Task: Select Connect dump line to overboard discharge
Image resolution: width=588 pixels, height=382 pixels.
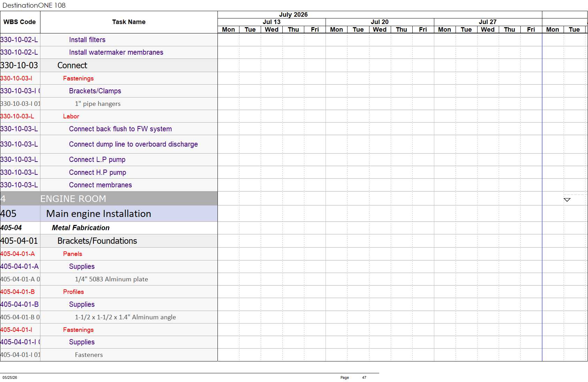Action: [133, 144]
